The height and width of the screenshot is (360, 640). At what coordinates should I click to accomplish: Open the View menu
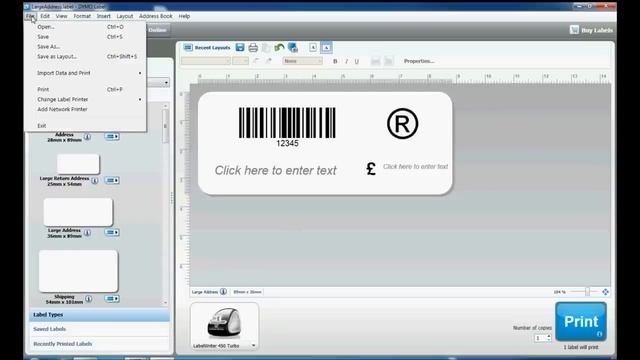[x=62, y=16]
